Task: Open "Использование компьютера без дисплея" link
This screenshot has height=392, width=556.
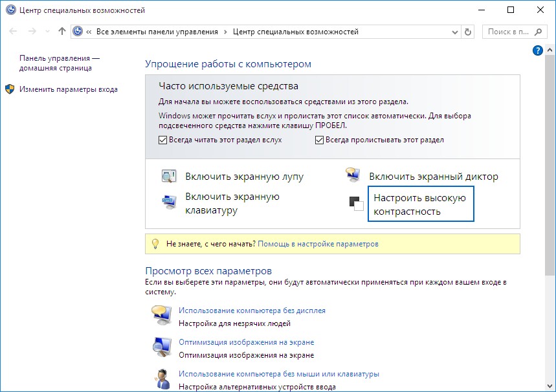Action: [x=252, y=310]
